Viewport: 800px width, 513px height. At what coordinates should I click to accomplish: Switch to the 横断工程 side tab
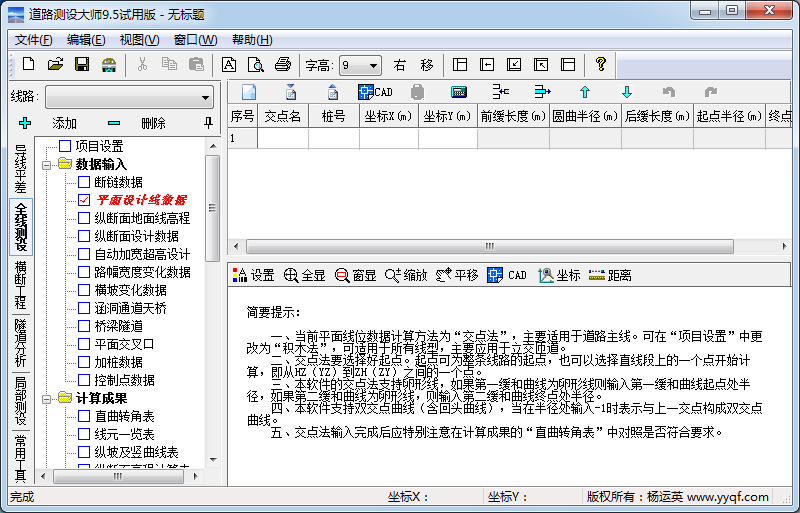[20, 283]
